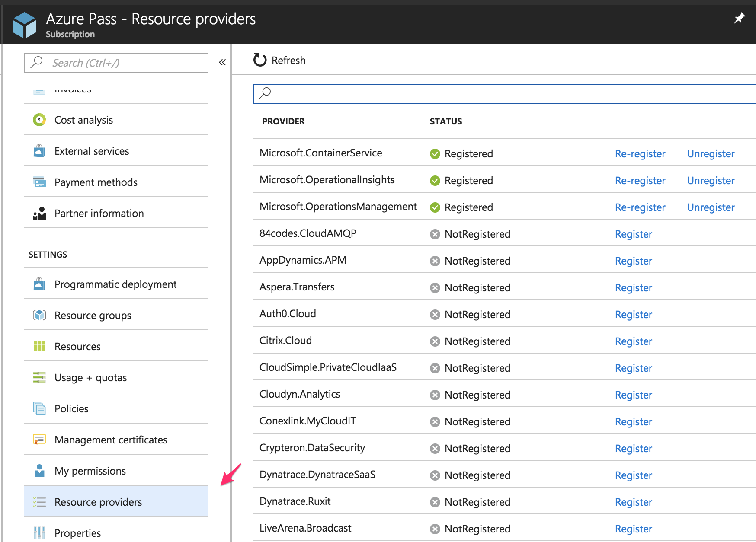
Task: Click the Resources green grid icon
Action: 39,346
